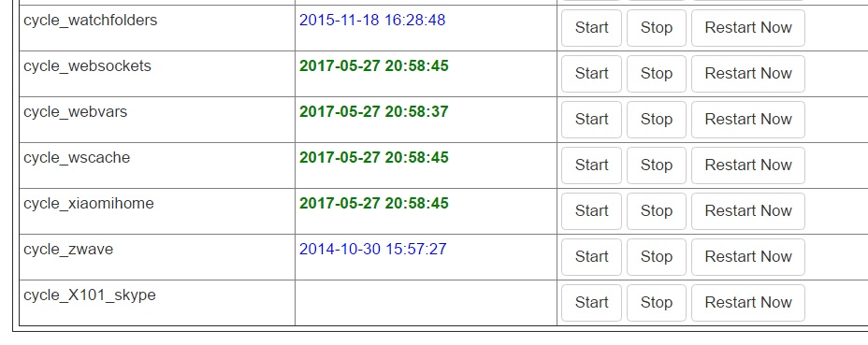Restart cycle_zwave now
868x345 pixels.
coord(748,257)
